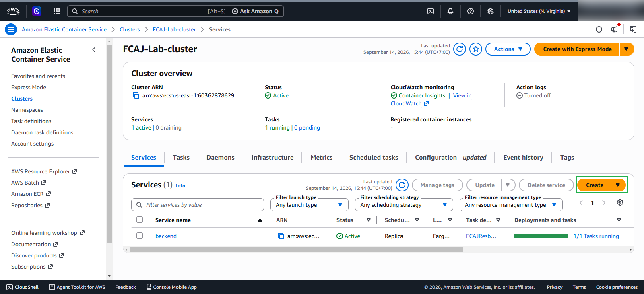
Task: Copy the Cluster ARN
Action: [x=136, y=96]
